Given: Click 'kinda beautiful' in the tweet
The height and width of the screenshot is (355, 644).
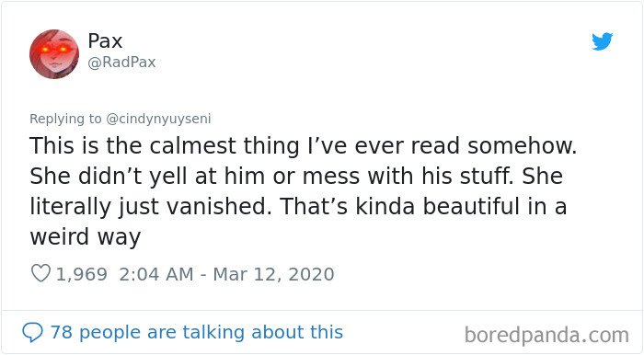Looking at the screenshot, I should [x=438, y=206].
